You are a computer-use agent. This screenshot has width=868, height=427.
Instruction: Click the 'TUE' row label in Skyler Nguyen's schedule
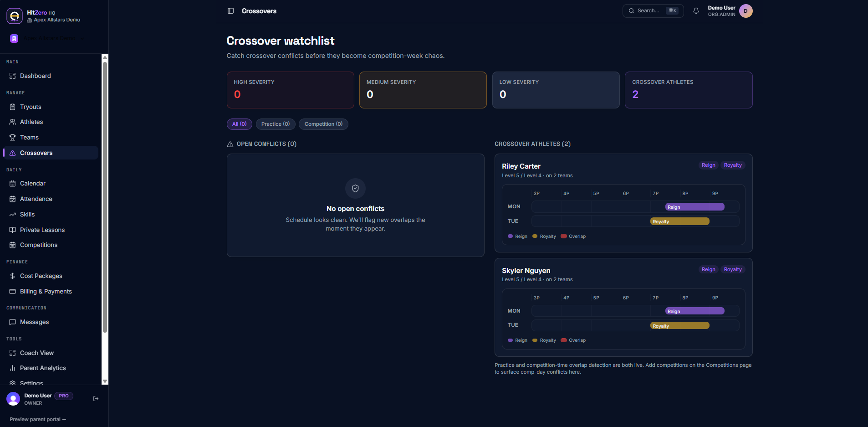(513, 325)
